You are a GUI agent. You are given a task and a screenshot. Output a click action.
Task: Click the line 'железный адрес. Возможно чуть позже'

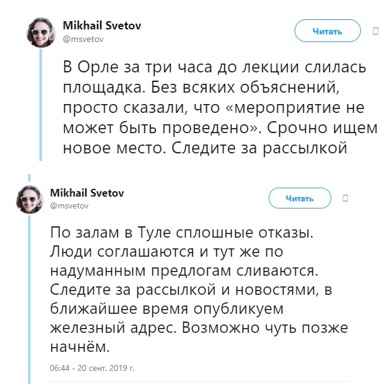(199, 328)
